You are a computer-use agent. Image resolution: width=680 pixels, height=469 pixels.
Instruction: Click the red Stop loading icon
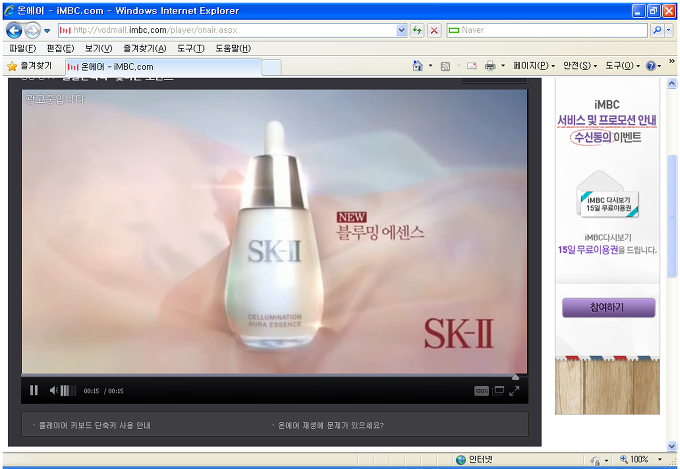point(434,30)
